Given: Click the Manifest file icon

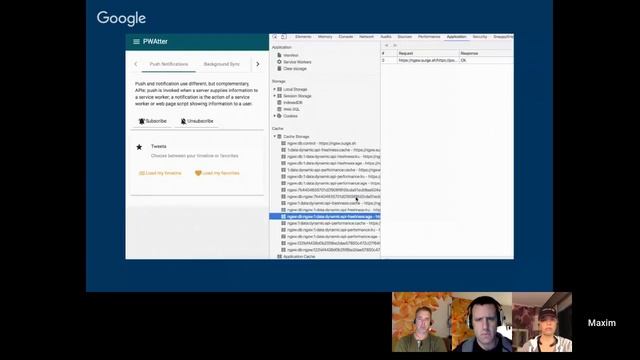Looking at the screenshot, I should click(279, 55).
